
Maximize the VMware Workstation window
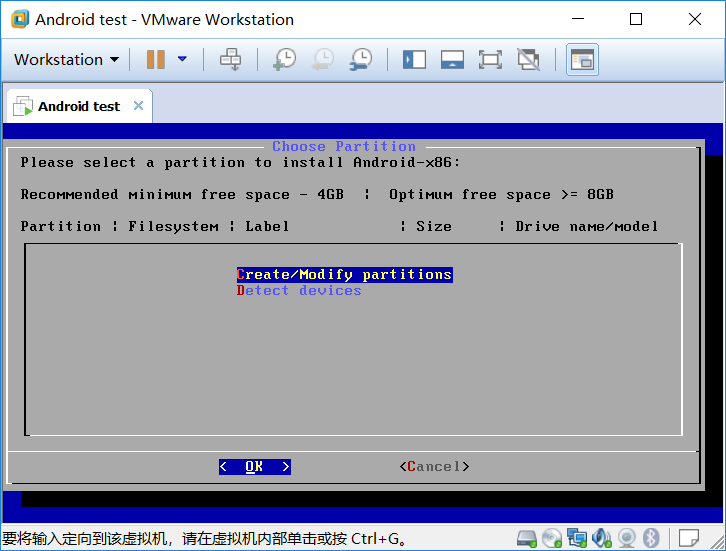[x=636, y=19]
